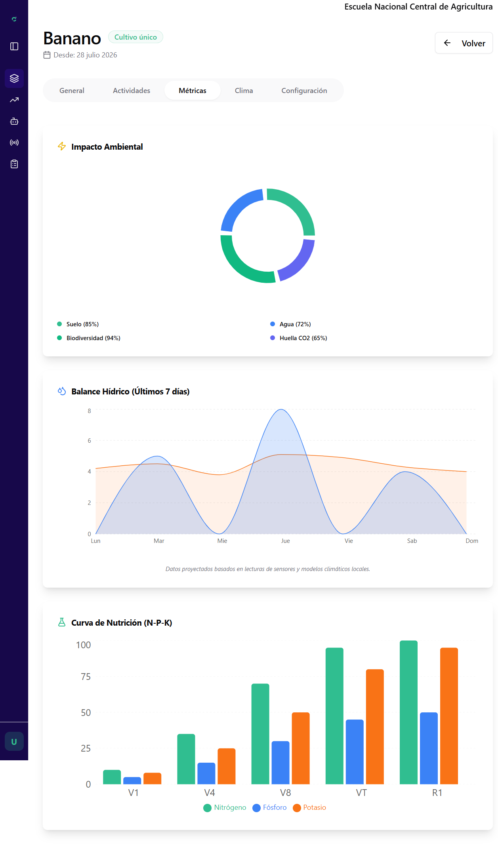The width and height of the screenshot is (498, 868).
Task: Click the Volver back button
Action: [464, 43]
